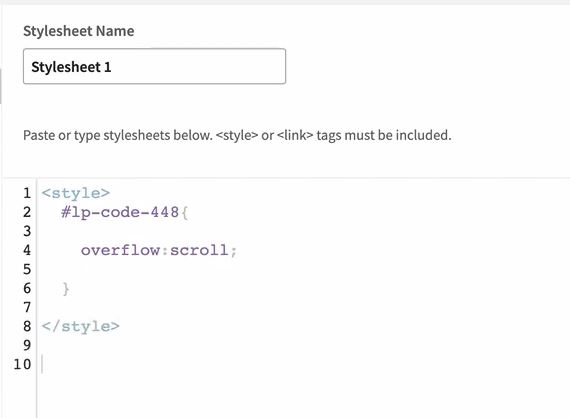Image resolution: width=570 pixels, height=418 pixels.
Task: Click line number 2 in the gutter
Action: click(27, 212)
